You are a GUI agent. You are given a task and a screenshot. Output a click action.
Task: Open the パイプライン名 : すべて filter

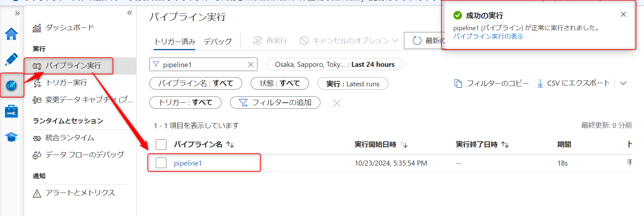196,83
